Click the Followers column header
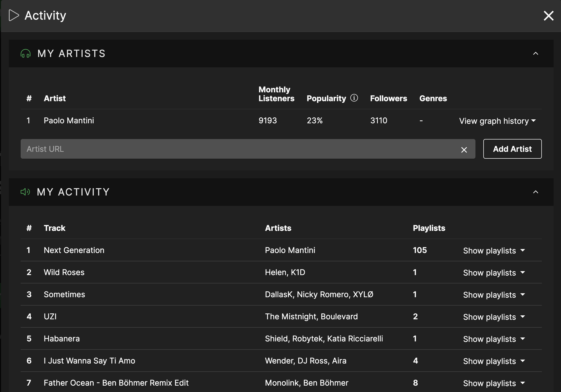This screenshot has height=392, width=561. pyautogui.click(x=388, y=98)
